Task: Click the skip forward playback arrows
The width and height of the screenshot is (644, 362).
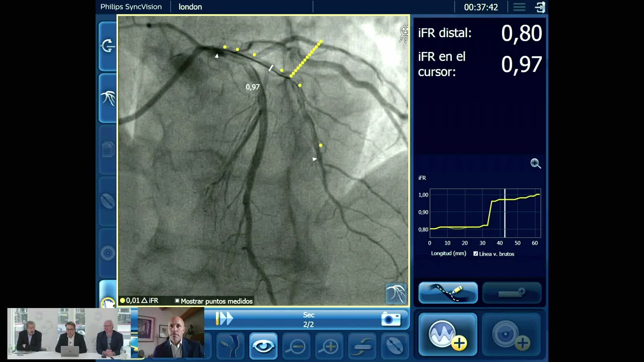Action: click(x=224, y=318)
